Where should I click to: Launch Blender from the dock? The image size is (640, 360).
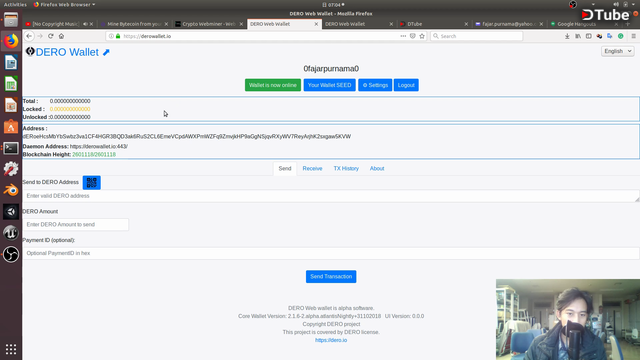coord(11,190)
